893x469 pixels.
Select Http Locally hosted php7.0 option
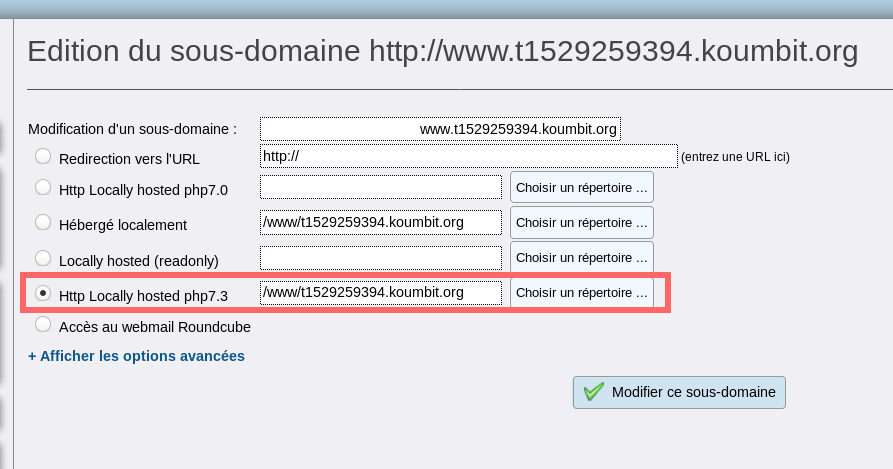[43, 187]
